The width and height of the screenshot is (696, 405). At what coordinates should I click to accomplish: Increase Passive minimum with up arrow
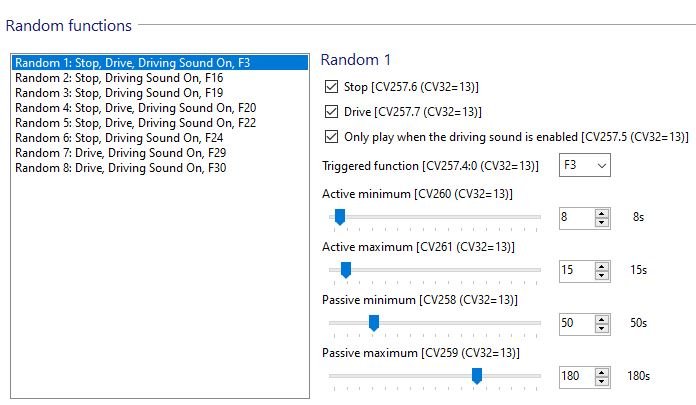click(601, 319)
